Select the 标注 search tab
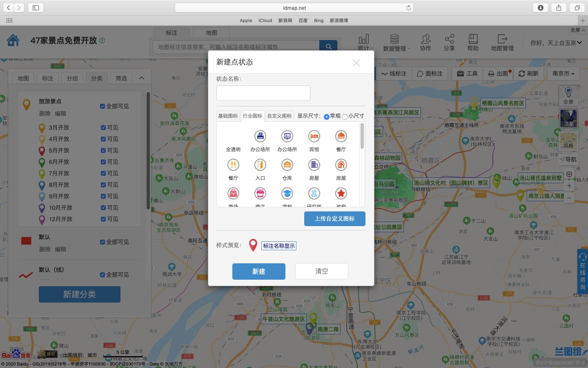Screen dimensions: 588x368 pos(171,33)
